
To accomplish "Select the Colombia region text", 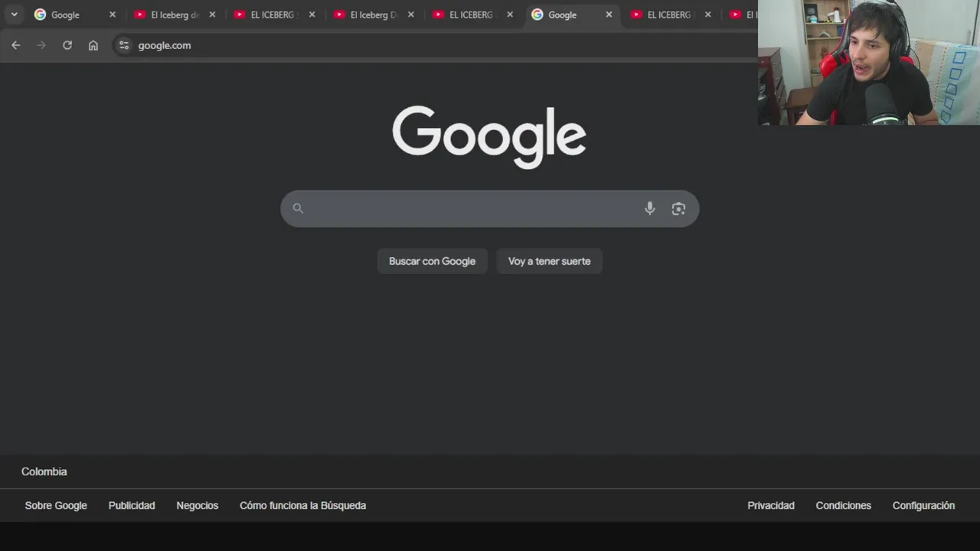I will coord(44,471).
